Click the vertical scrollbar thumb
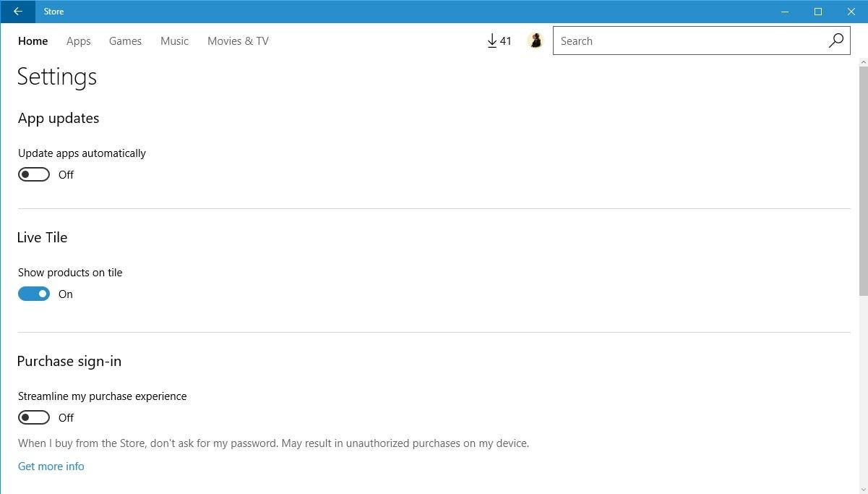The image size is (868, 494). tap(863, 181)
